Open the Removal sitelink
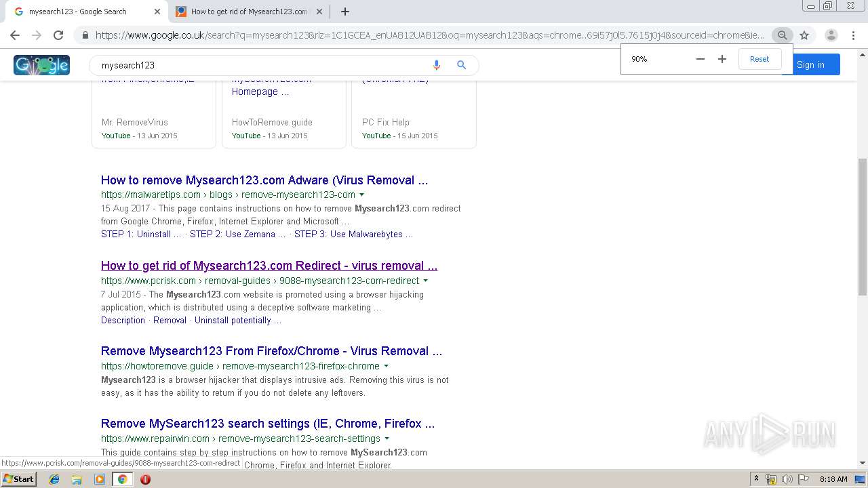The image size is (868, 488). (170, 320)
